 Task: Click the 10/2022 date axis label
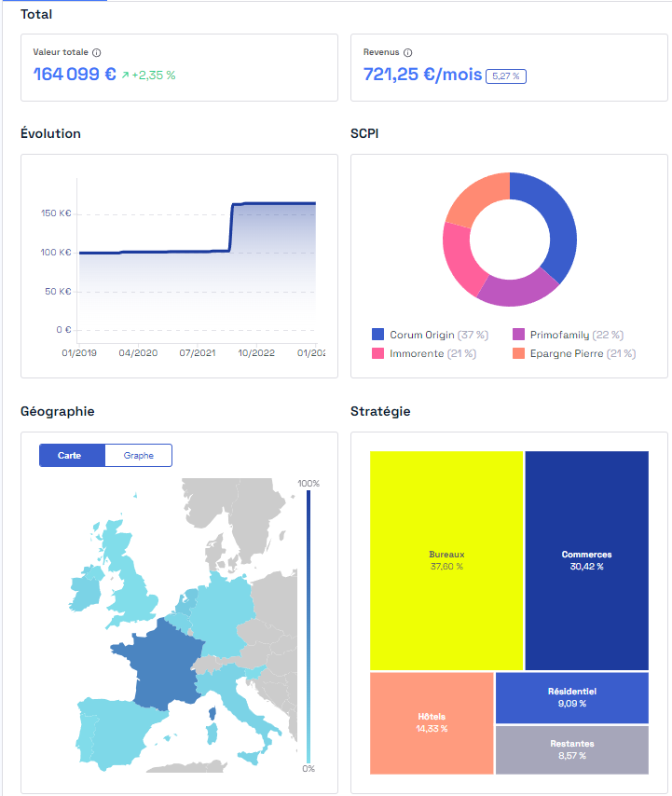pyautogui.click(x=256, y=353)
